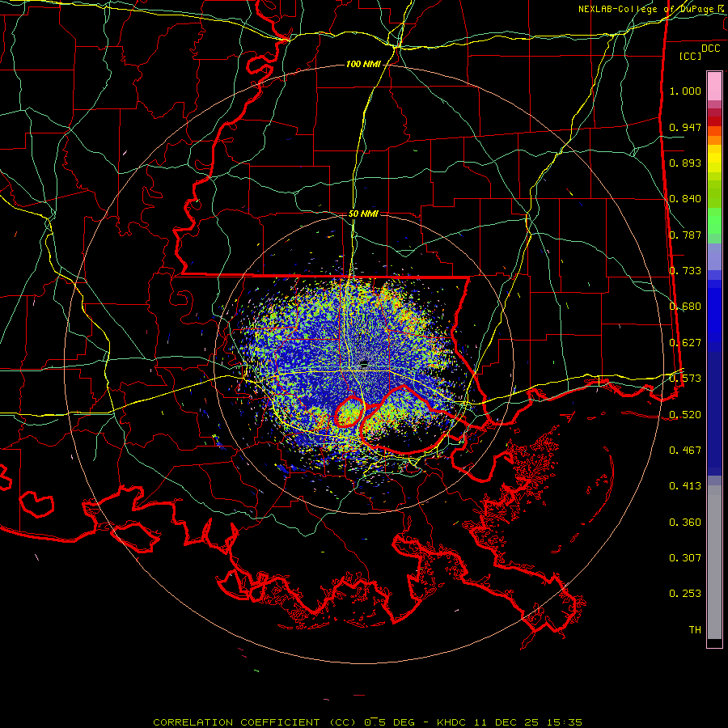This screenshot has width=728, height=728.
Task: Pick the bright green swatch above 0.787
Action: pyautogui.click(x=714, y=221)
